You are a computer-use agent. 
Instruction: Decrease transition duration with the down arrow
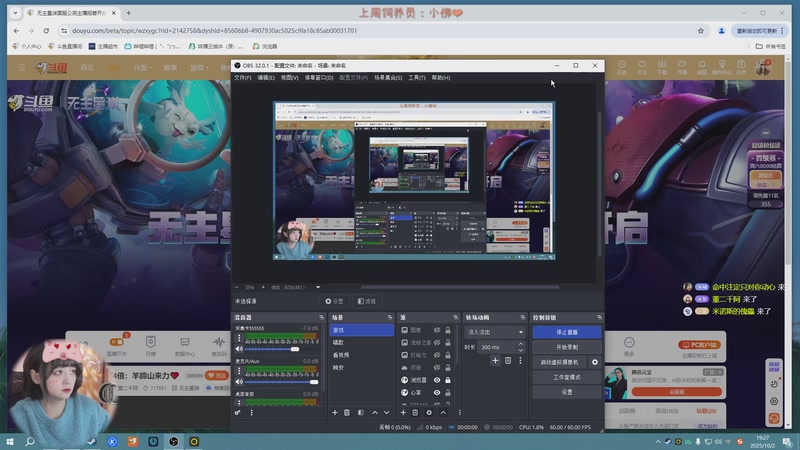click(x=520, y=350)
